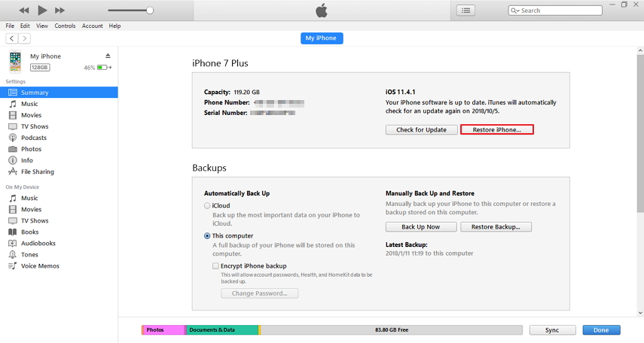Focus the Search input field
This screenshot has height=343, width=644.
pos(555,11)
